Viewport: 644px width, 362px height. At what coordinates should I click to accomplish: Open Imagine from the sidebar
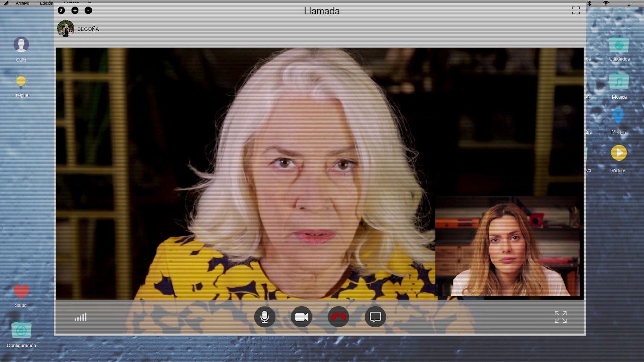point(21,81)
